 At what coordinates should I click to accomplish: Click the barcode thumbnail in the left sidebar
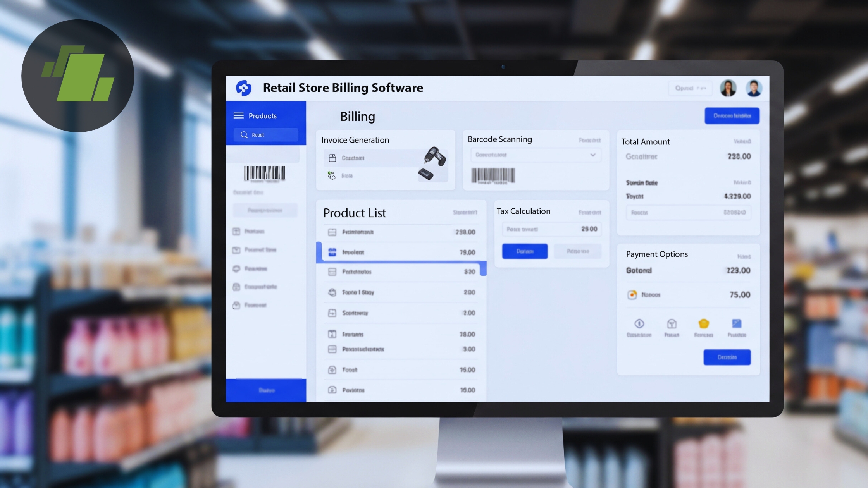(264, 174)
